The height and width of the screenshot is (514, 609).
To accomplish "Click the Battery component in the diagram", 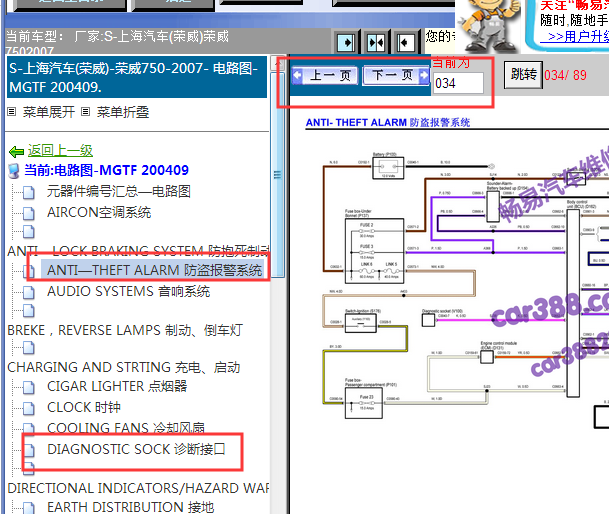I will 388,167.
